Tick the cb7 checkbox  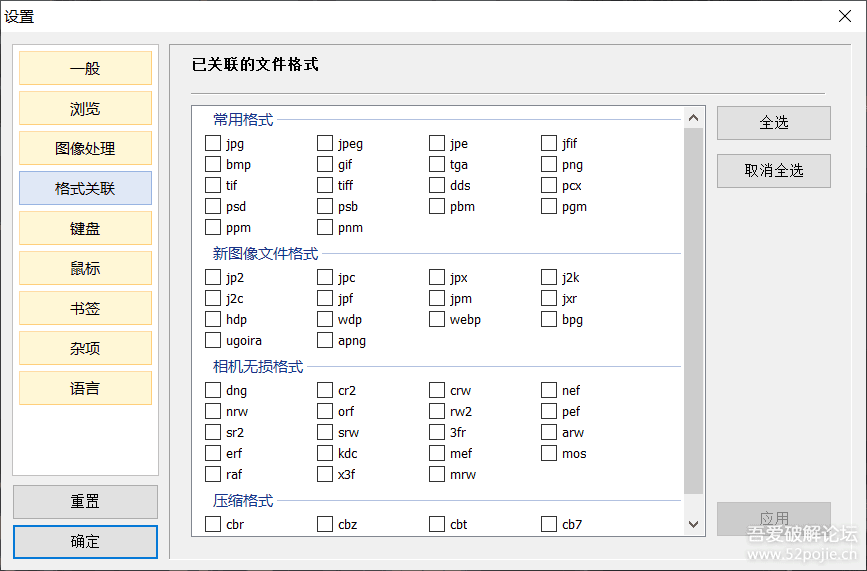click(x=549, y=523)
